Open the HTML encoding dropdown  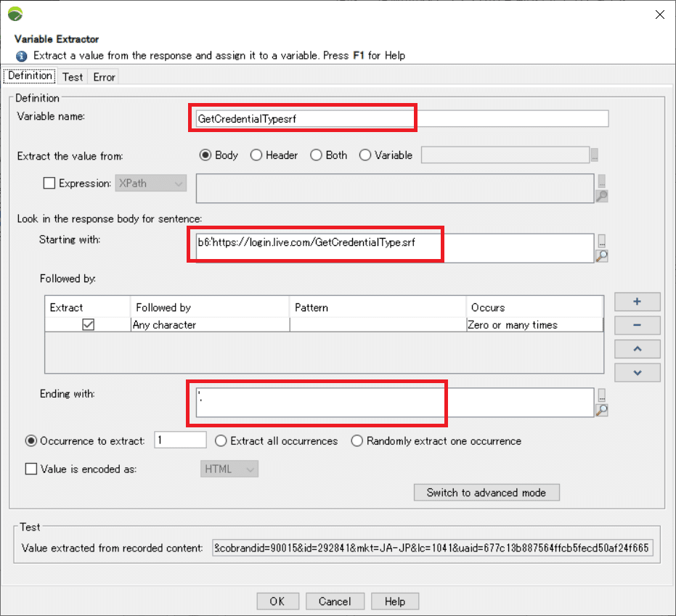[229, 469]
